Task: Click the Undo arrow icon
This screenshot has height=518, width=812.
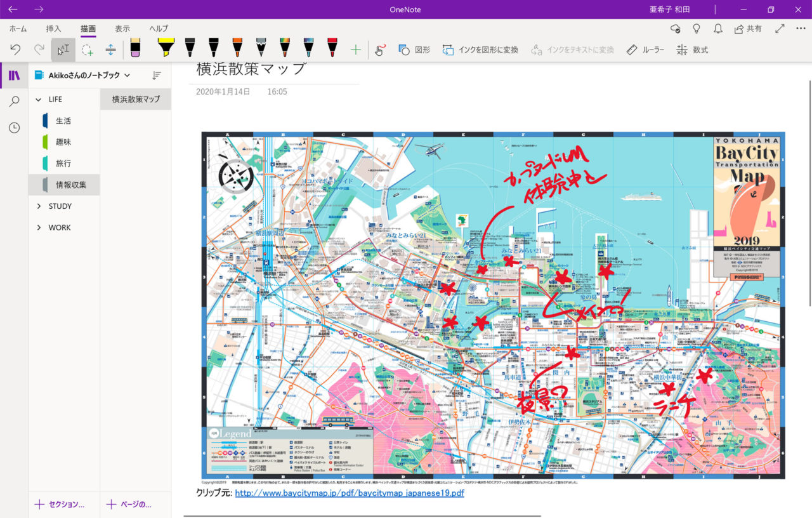Action: 16,50
